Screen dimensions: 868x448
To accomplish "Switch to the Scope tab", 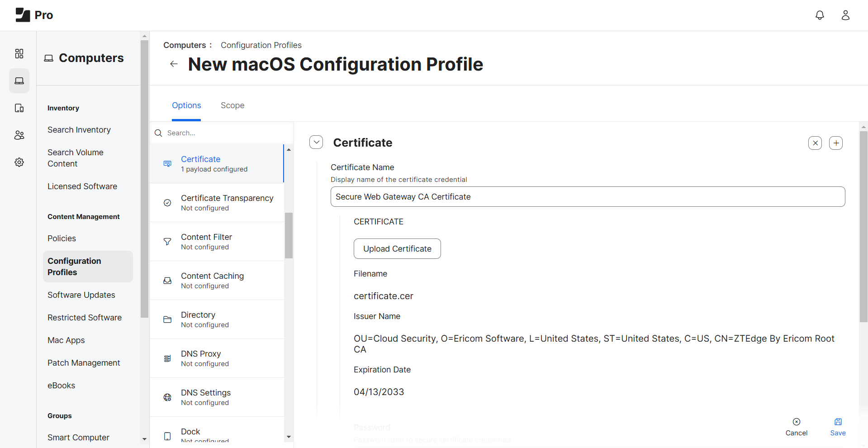I will 232,105.
